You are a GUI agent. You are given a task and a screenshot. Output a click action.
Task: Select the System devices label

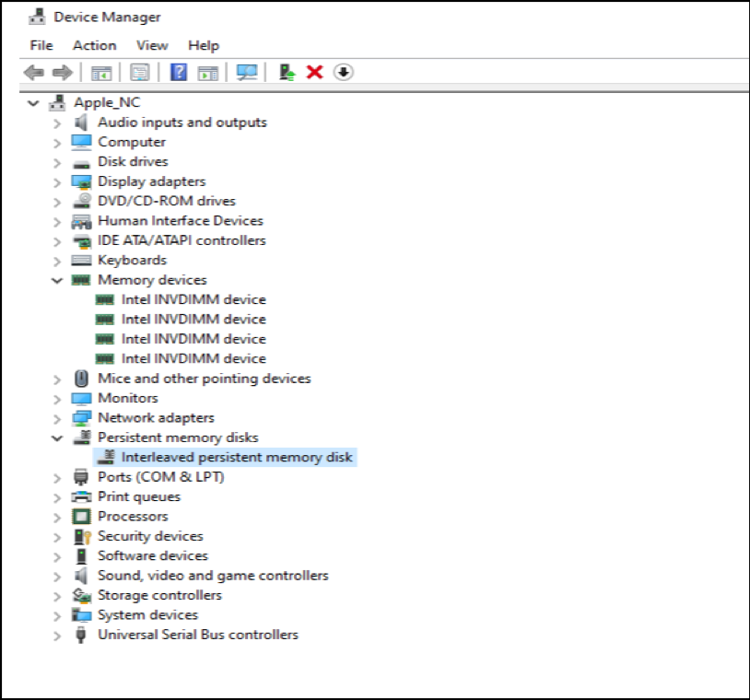click(x=147, y=615)
